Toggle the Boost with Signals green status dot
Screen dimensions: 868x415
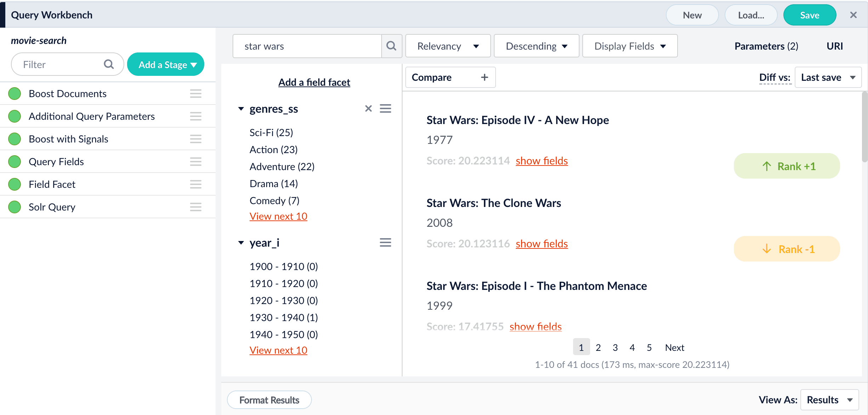pos(15,139)
